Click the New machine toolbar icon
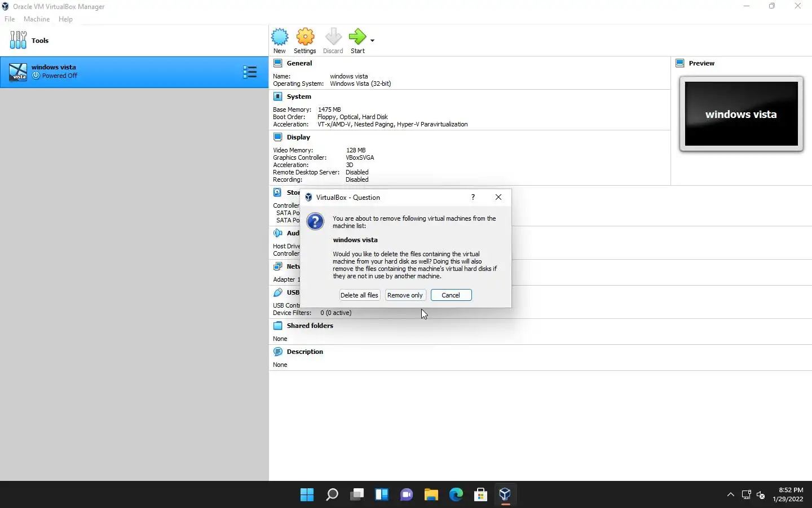 pos(280,37)
